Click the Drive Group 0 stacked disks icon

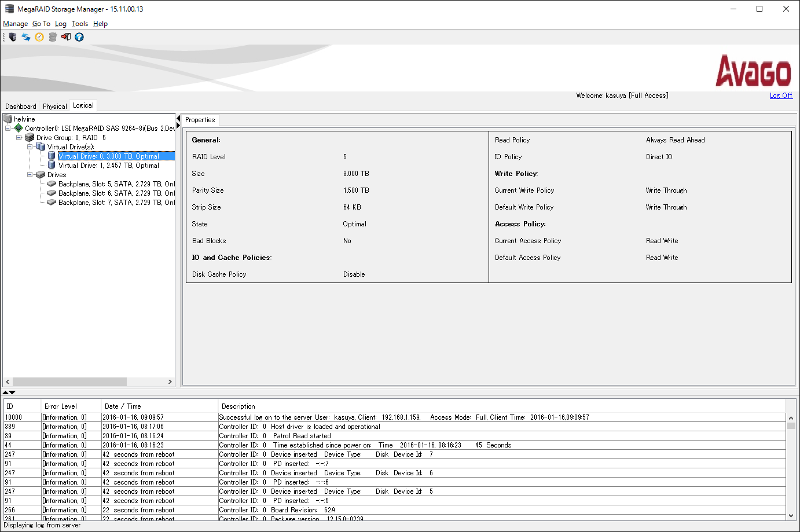[30, 137]
